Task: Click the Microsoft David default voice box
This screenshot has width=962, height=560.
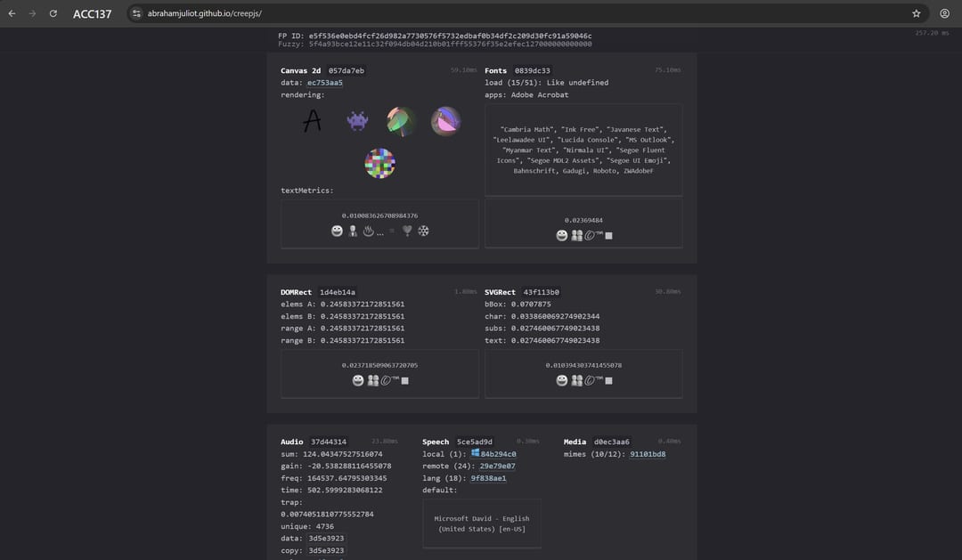Action: (x=482, y=523)
